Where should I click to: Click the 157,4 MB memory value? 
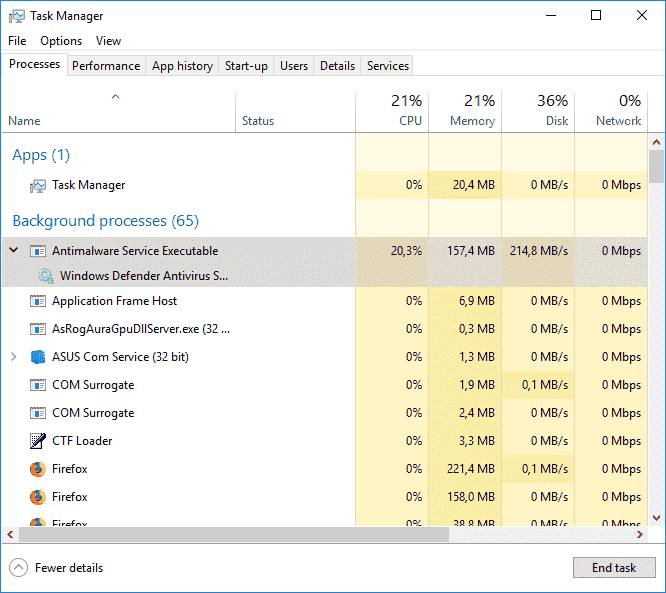[471, 251]
